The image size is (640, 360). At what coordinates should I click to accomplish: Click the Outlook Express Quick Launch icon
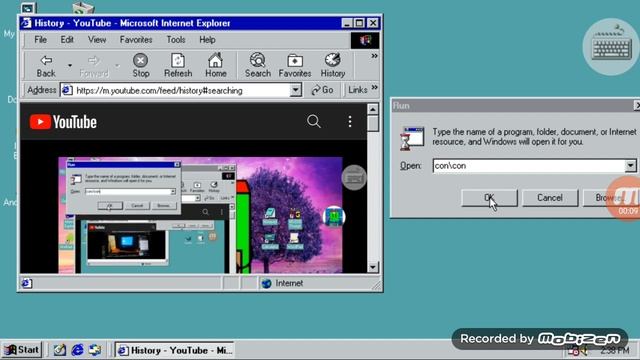pyautogui.click(x=95, y=350)
